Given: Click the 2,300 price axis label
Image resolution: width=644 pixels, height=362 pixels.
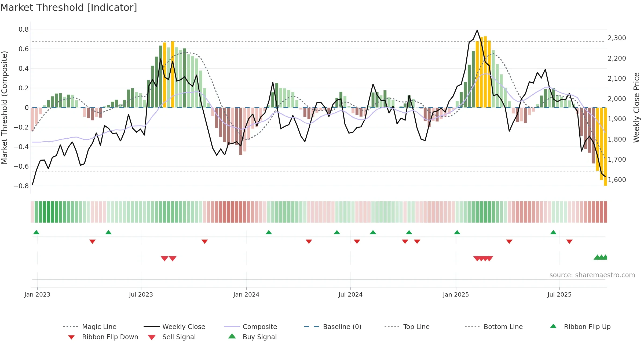Looking at the screenshot, I should pyautogui.click(x=617, y=38).
